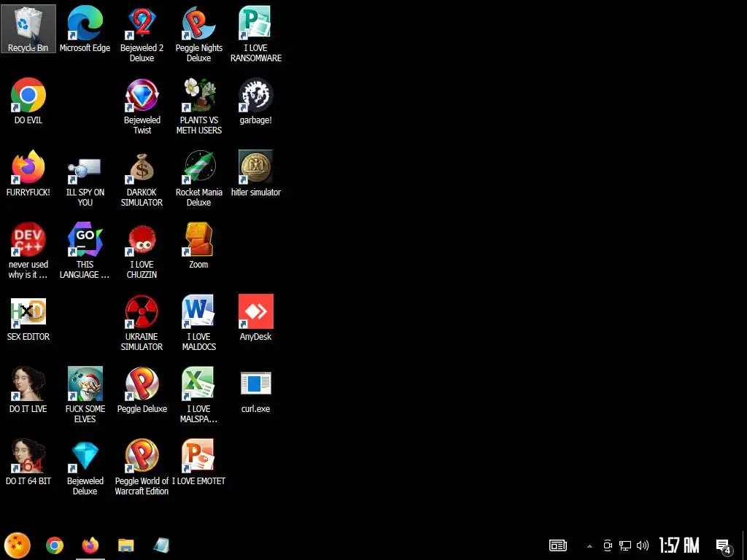Viewport: 747px width, 560px height.
Task: Open the blue notepad app on the taskbar
Action: coord(161,545)
